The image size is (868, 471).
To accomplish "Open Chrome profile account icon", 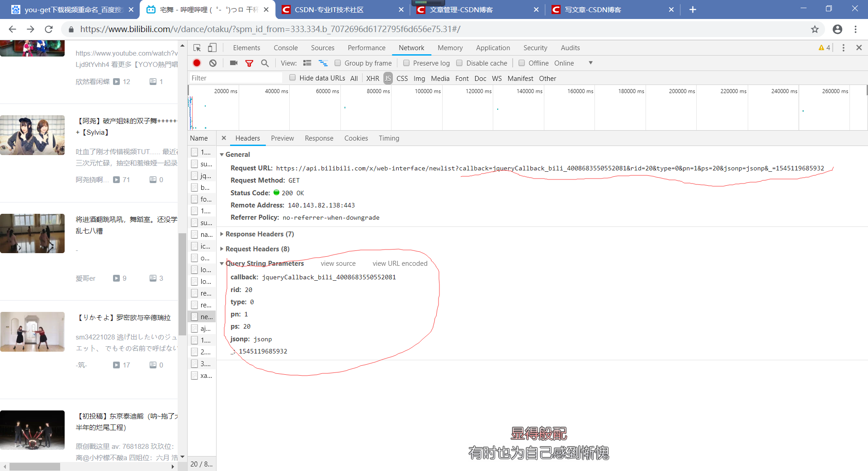I will pyautogui.click(x=837, y=29).
